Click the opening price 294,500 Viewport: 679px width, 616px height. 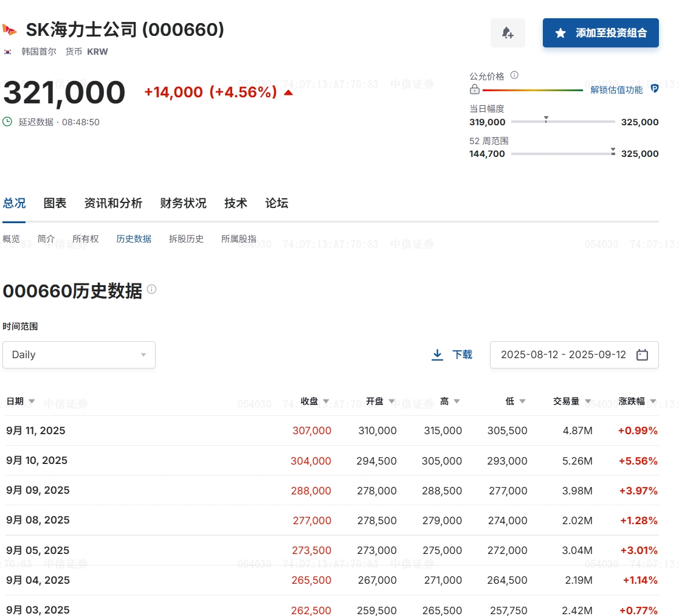[376, 461]
